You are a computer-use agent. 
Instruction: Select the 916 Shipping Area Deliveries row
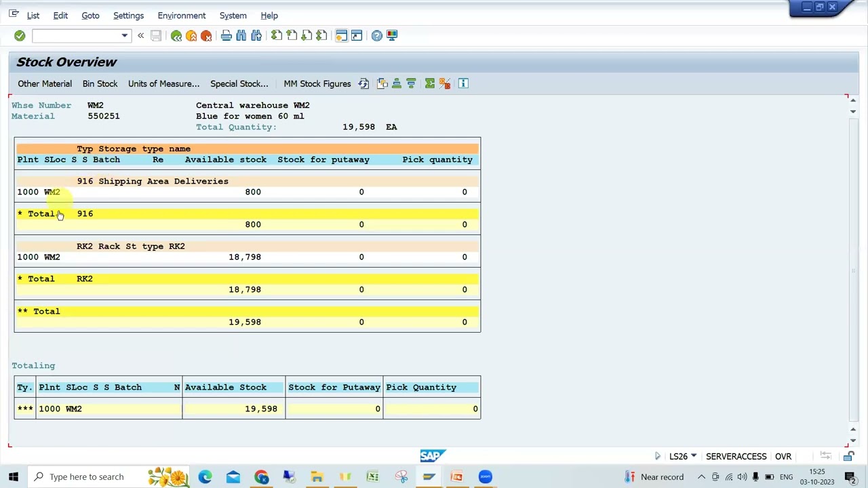click(x=248, y=181)
